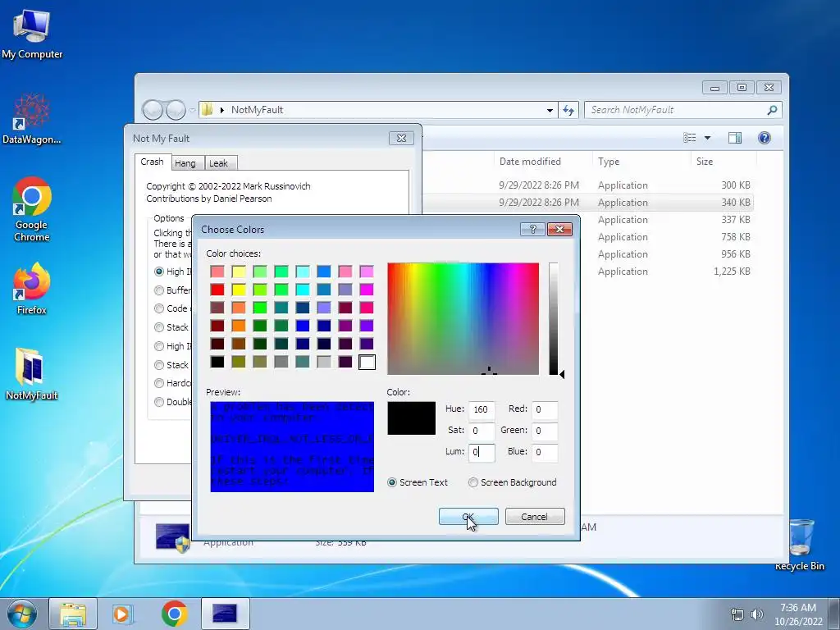840x630 pixels.
Task: Choose the Hardc… crash radio option
Action: (x=158, y=383)
